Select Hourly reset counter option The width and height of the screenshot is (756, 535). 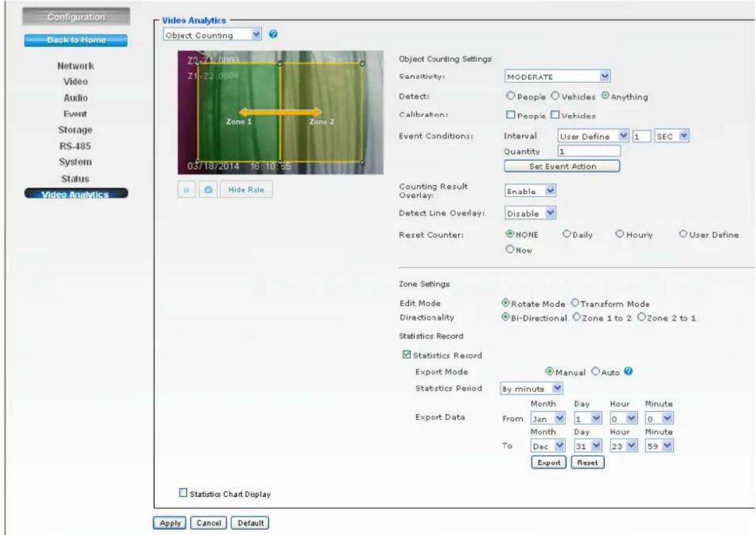click(620, 235)
